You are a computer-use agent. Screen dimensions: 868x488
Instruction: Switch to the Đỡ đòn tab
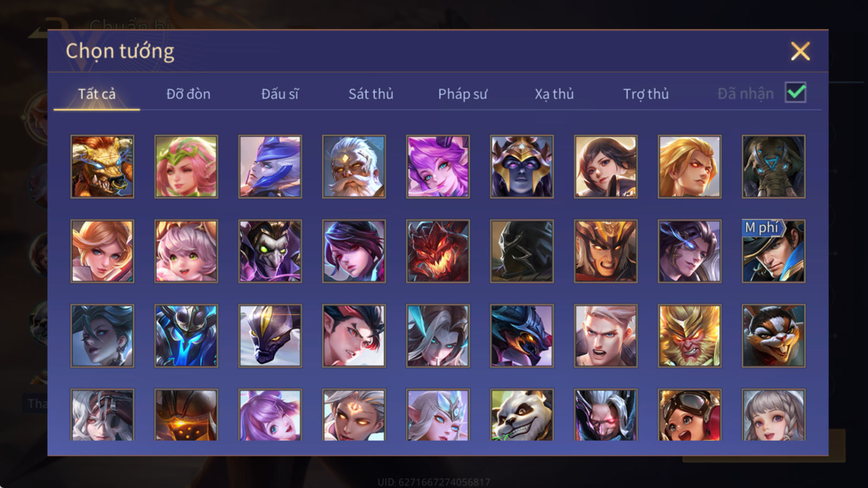pyautogui.click(x=188, y=94)
